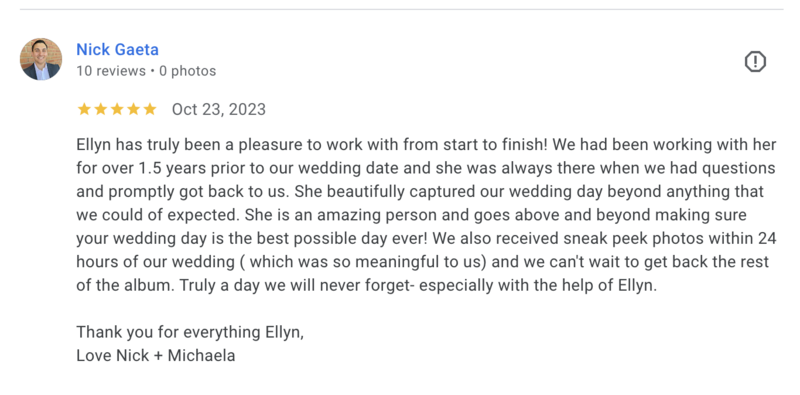Click the first gold rating star

[84, 109]
